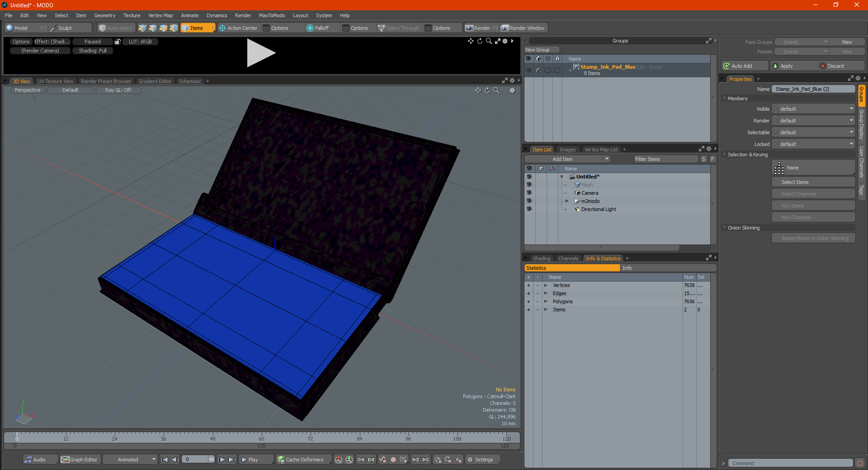Open the Vertex Map menu

point(160,15)
